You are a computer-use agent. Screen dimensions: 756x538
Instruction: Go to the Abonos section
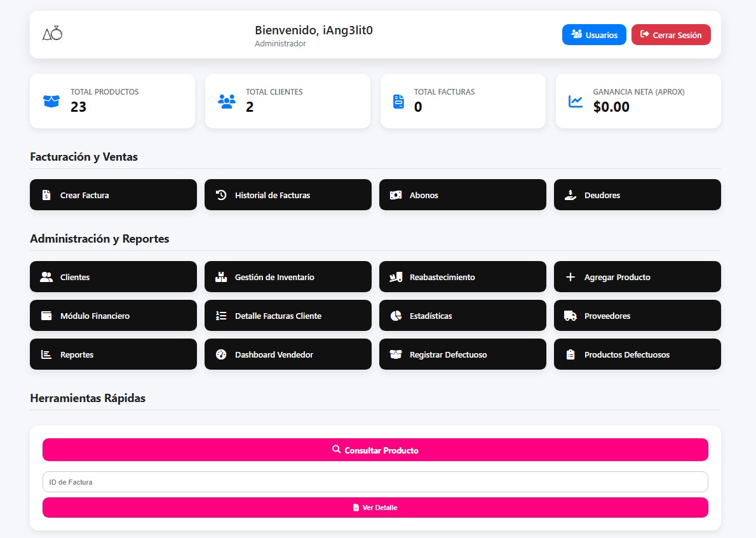462,195
